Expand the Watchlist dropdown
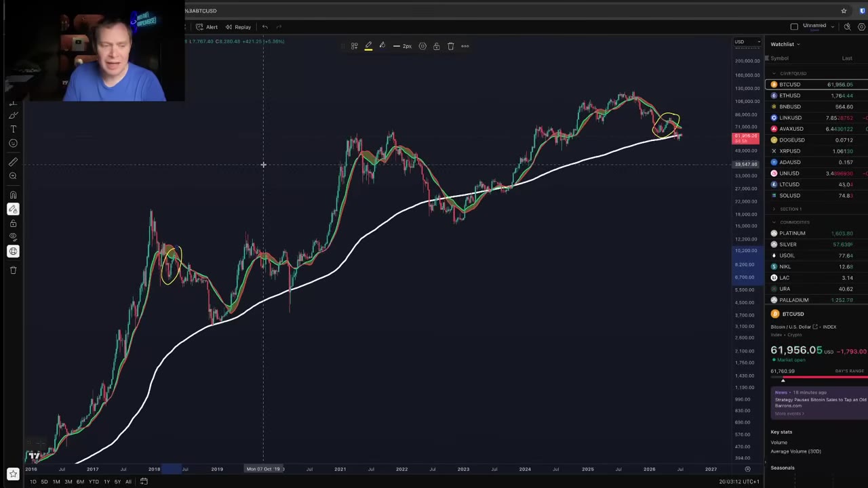868x488 pixels. [x=785, y=44]
